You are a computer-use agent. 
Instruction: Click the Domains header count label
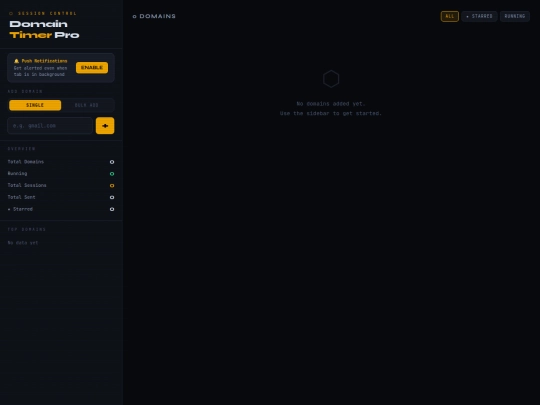pyautogui.click(x=154, y=16)
